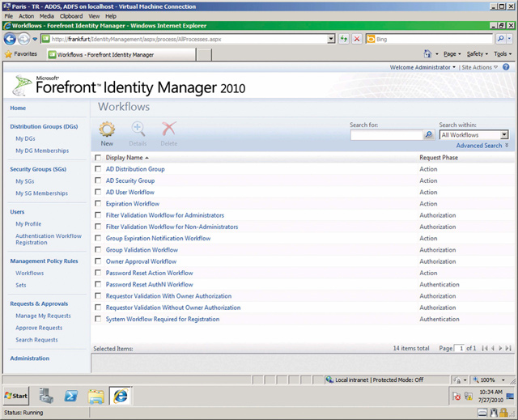Launch PowerShell from the taskbar
This screenshot has height=420, width=518.
[71, 396]
